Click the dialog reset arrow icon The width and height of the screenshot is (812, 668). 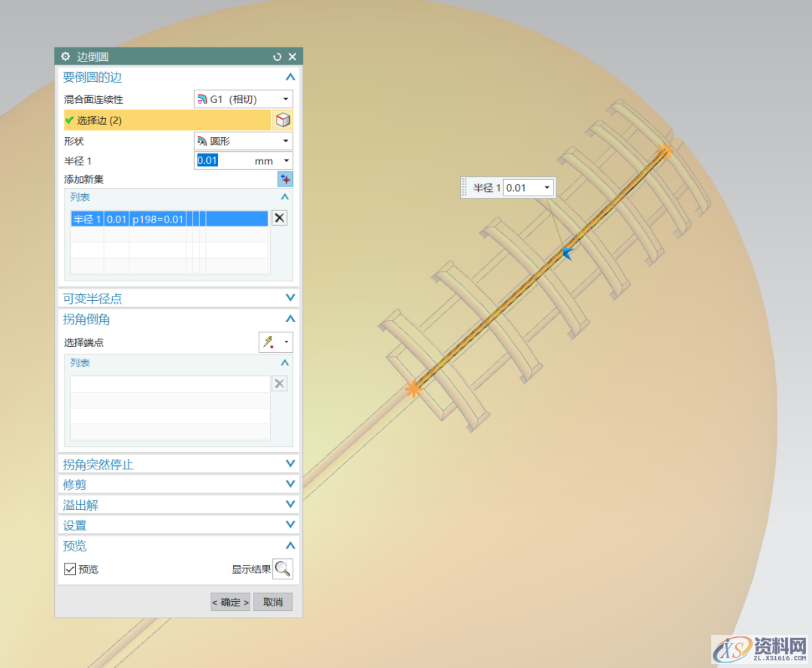[x=277, y=56]
